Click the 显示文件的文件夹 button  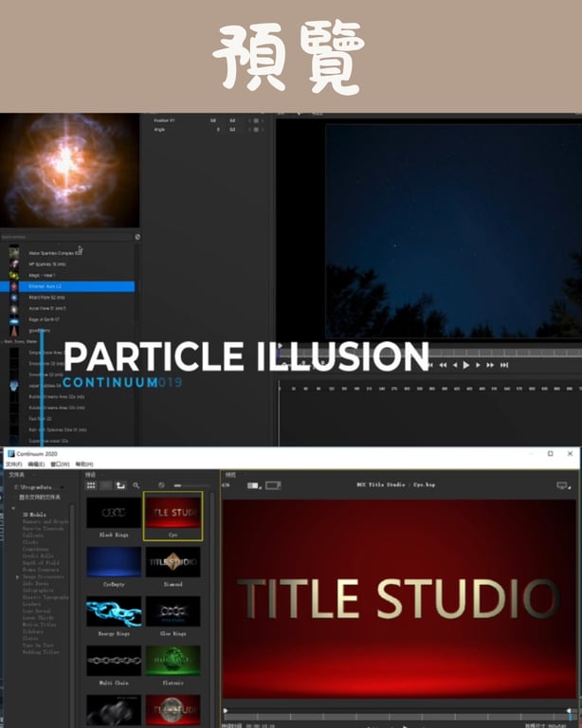pos(40,498)
